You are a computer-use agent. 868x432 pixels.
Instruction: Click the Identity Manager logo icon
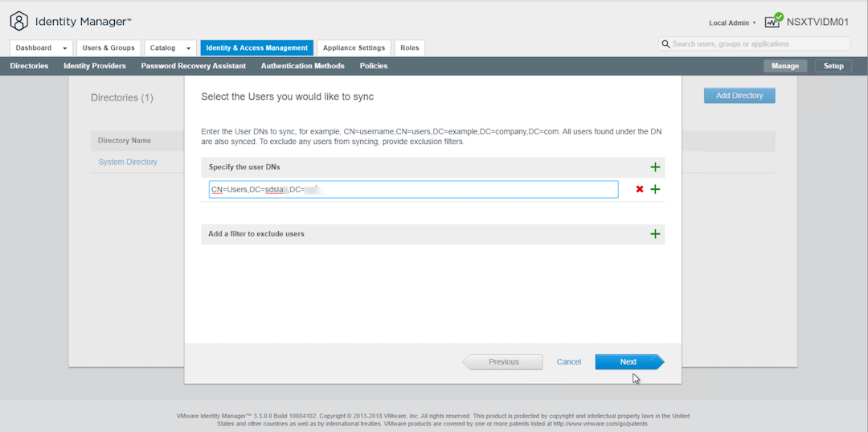pyautogui.click(x=18, y=22)
